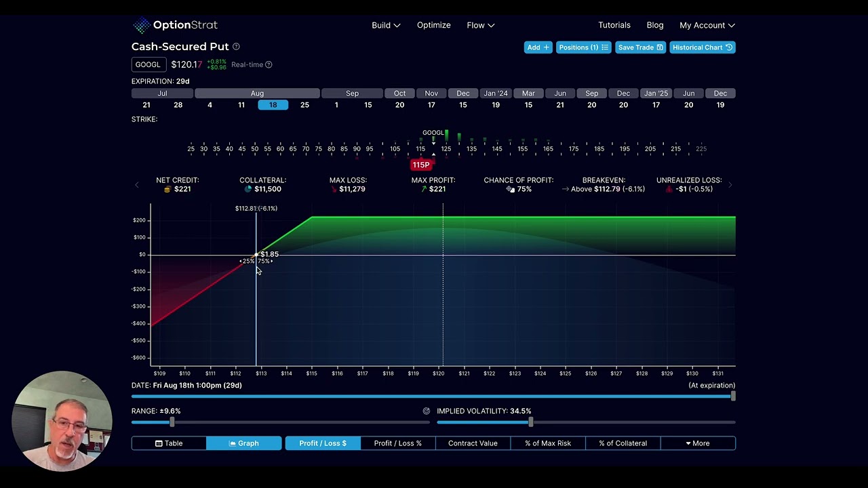Switch to Table view
Screen dimensions: 868x488
(x=169, y=443)
